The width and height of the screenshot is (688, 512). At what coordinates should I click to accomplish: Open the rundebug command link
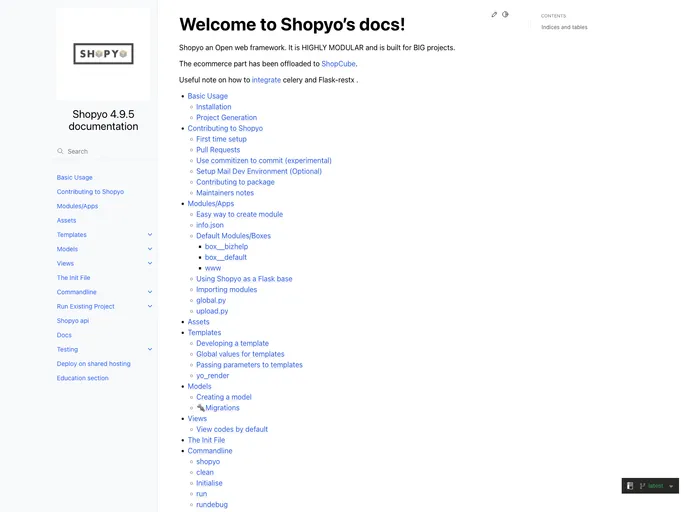[x=212, y=505]
